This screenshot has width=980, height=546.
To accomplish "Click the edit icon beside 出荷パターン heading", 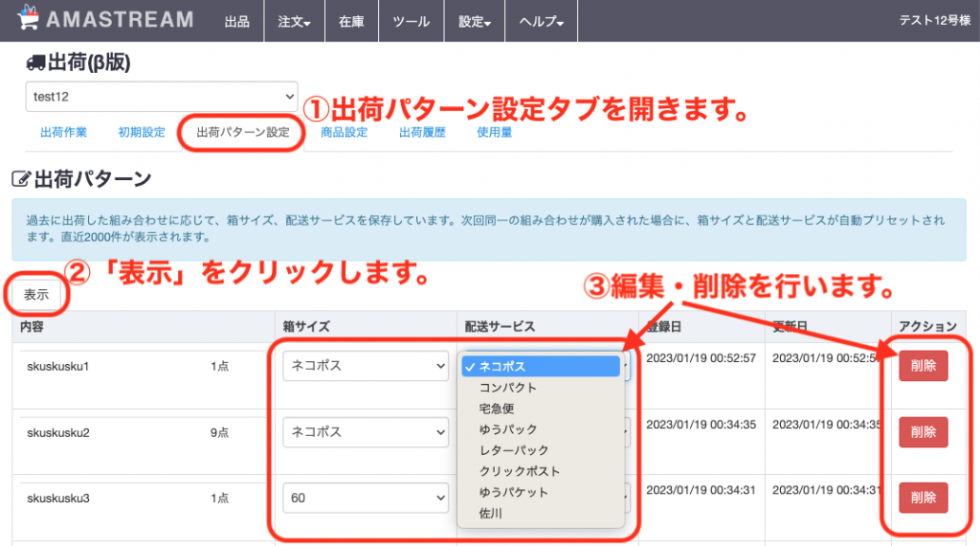I will 21,179.
